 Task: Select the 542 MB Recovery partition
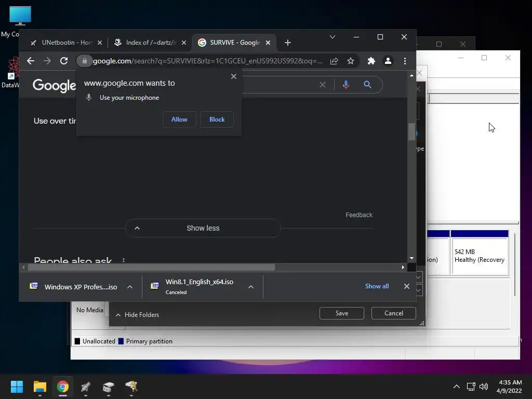[x=480, y=252]
